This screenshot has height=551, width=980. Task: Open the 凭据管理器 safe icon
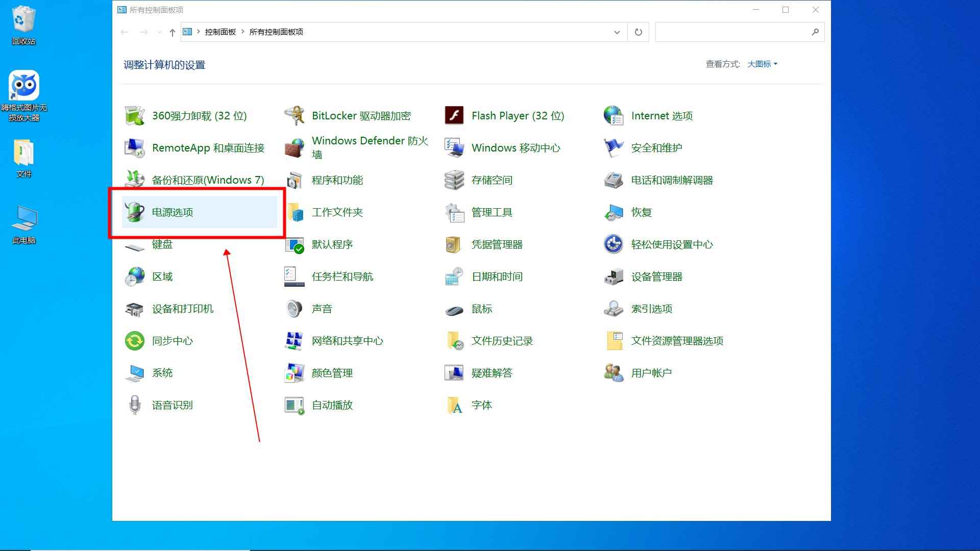point(454,244)
